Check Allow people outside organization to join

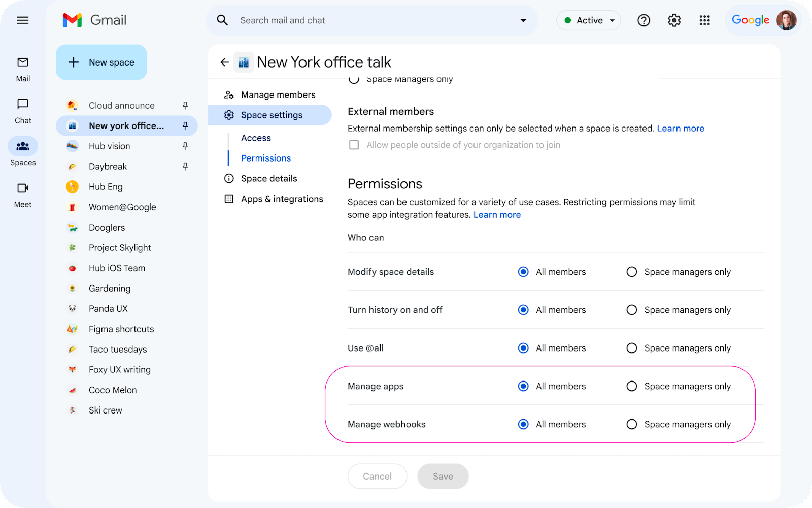tap(354, 145)
